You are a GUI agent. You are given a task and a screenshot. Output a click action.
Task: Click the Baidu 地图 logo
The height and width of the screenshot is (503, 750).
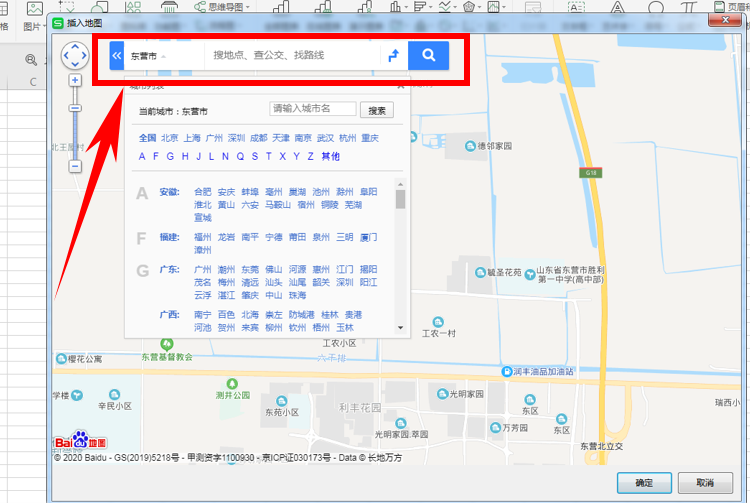[80, 440]
